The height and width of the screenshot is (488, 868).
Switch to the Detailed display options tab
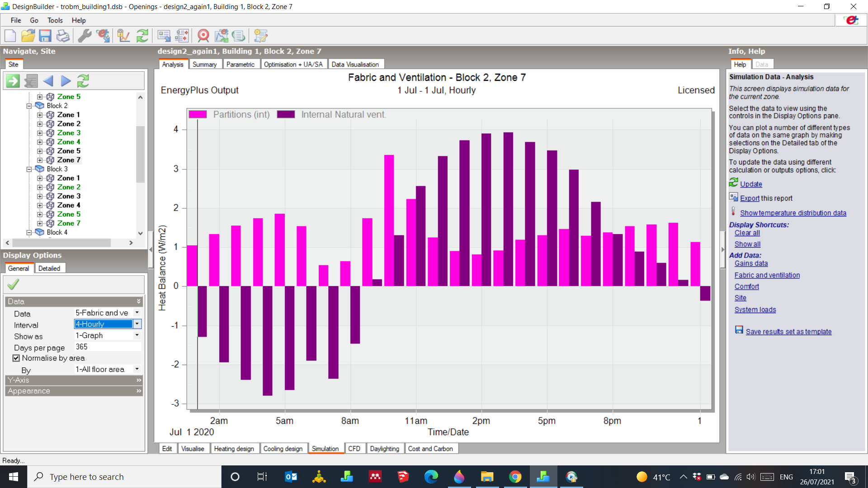(49, 268)
